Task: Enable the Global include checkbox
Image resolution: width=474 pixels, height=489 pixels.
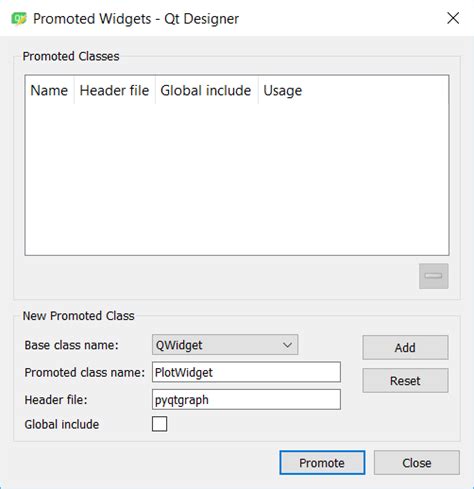Action: [x=159, y=424]
